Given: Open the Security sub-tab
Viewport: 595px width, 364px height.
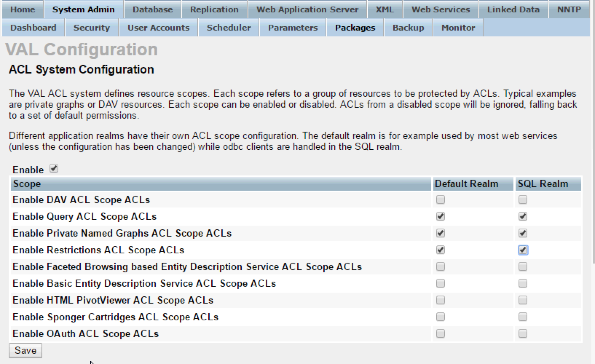Looking at the screenshot, I should pyautogui.click(x=91, y=28).
